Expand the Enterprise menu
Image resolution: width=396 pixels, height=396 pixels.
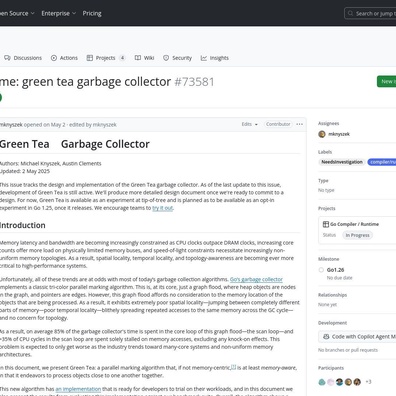coord(59,13)
